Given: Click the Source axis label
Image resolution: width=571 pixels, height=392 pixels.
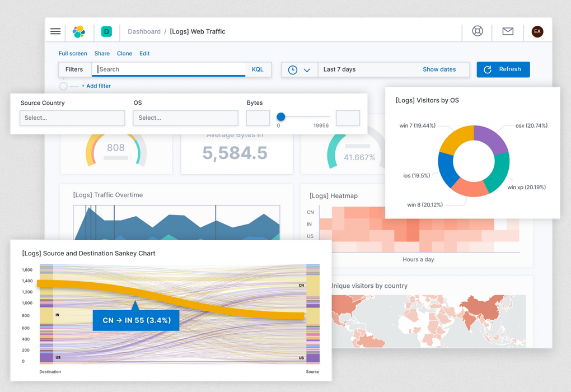Looking at the screenshot, I should tap(312, 372).
